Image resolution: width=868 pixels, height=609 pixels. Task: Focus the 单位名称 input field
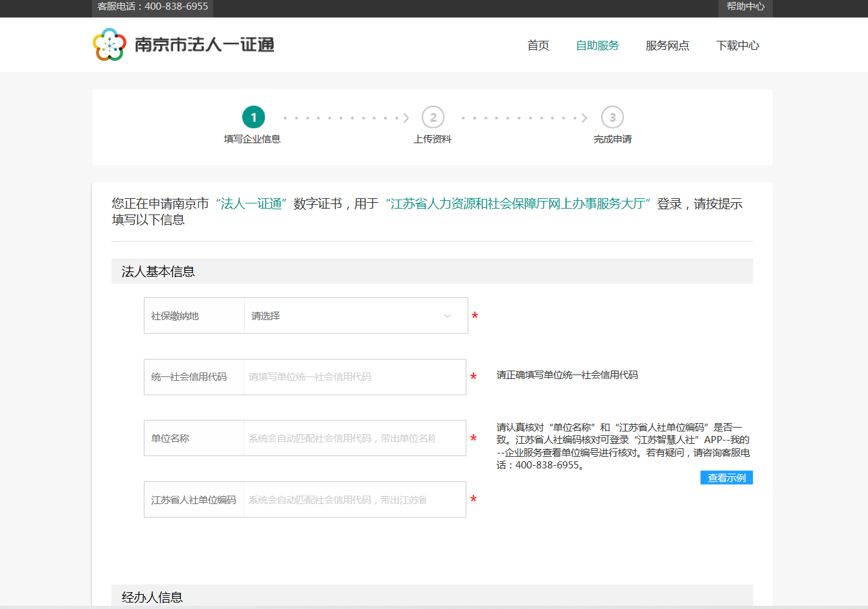[354, 439]
